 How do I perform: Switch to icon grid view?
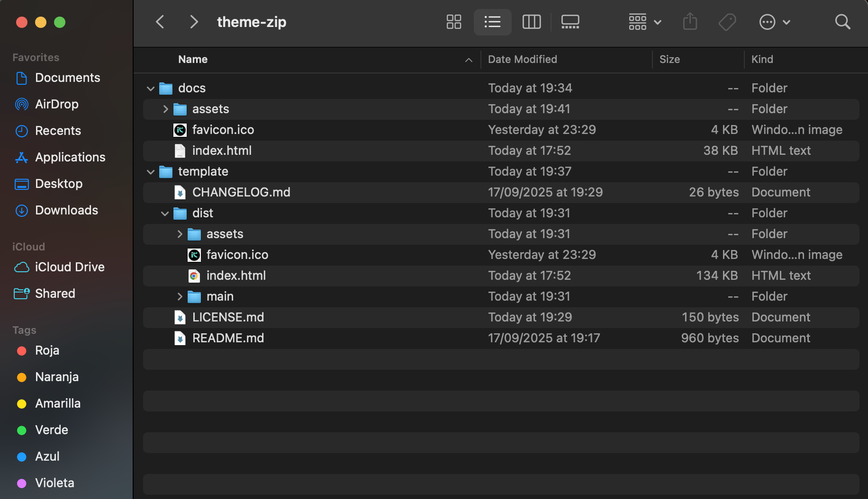[454, 22]
